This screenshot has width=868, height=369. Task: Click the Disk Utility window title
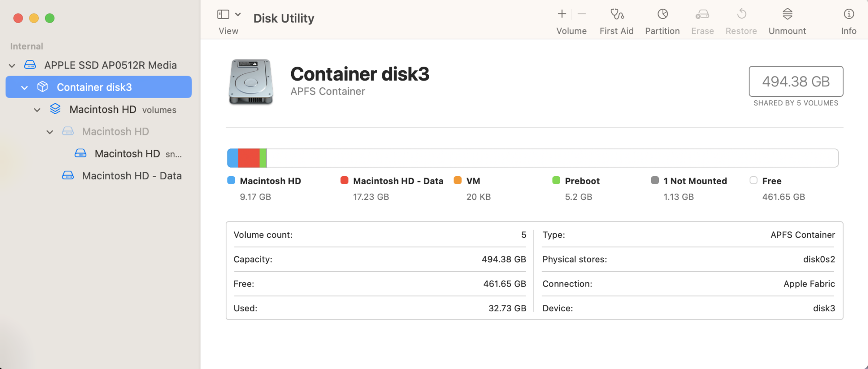[x=284, y=18]
